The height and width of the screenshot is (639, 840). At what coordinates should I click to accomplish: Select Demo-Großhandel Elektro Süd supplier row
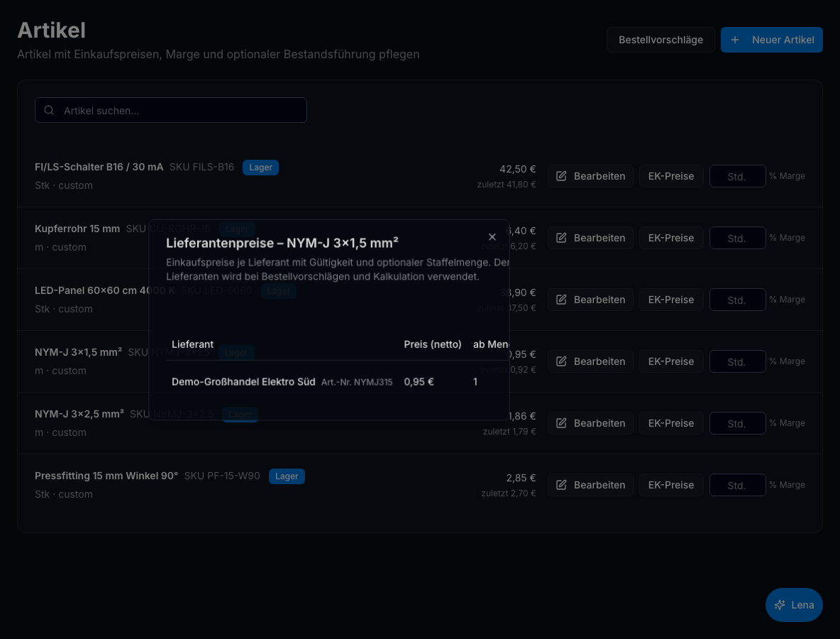338,382
